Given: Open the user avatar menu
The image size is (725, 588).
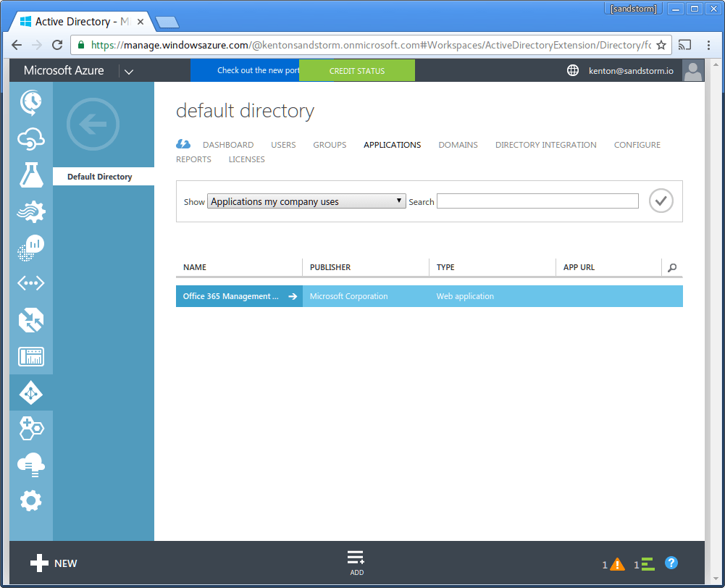Looking at the screenshot, I should 692,70.
